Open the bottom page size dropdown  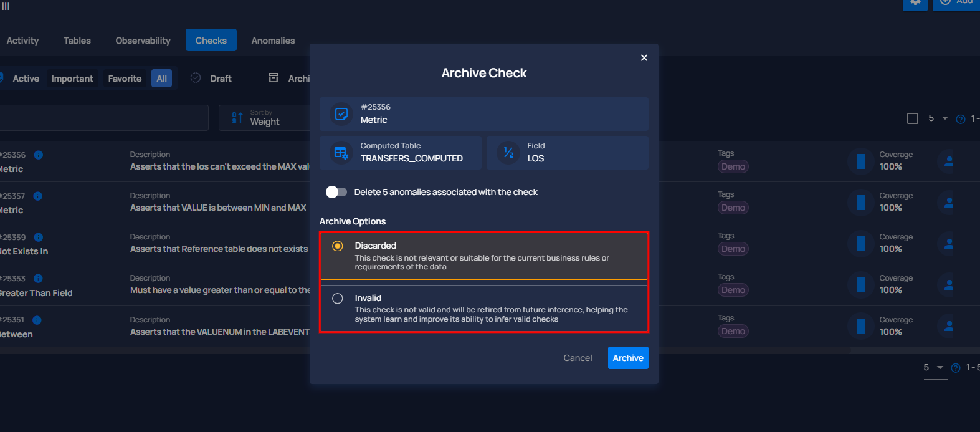click(x=935, y=368)
